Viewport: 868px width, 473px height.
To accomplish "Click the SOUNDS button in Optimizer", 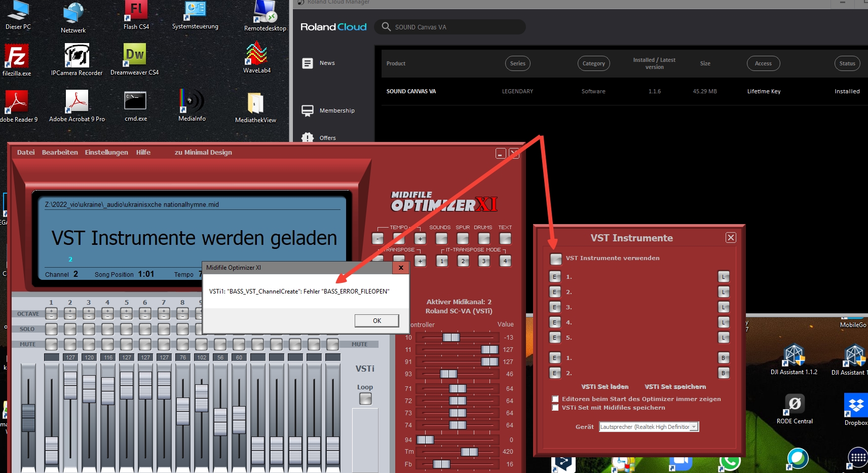I will [x=441, y=238].
